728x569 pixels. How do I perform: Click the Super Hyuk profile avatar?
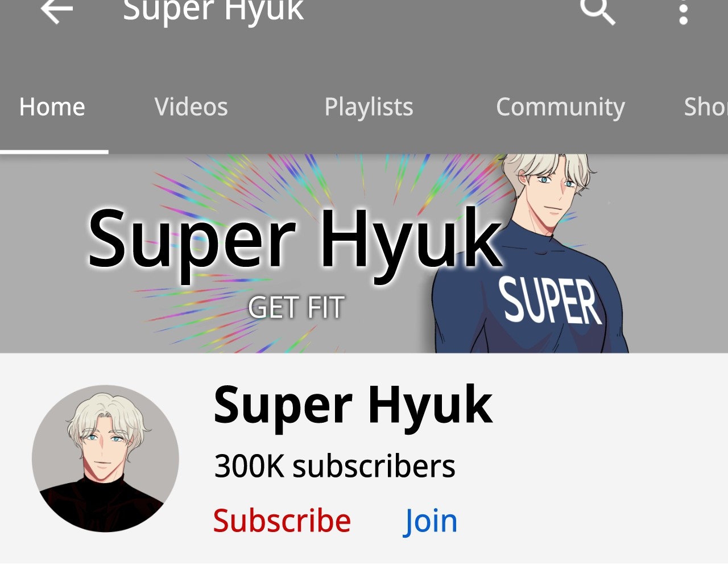105,459
